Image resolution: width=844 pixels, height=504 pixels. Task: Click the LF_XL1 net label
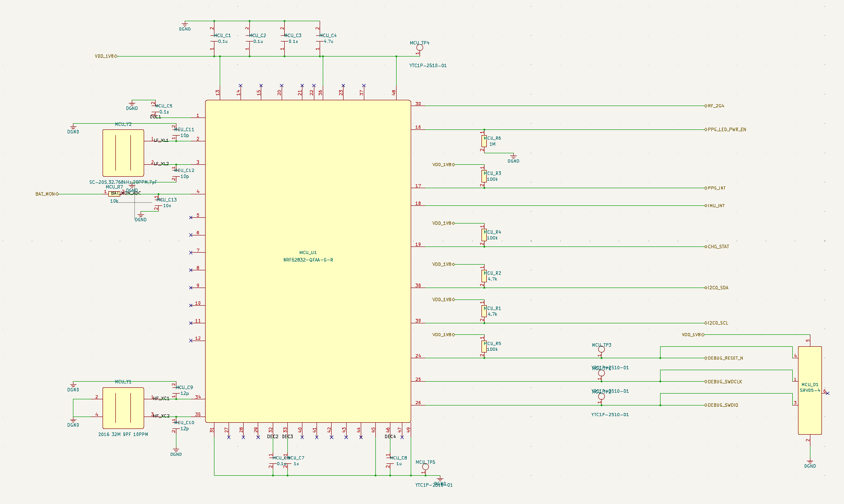tap(161, 140)
